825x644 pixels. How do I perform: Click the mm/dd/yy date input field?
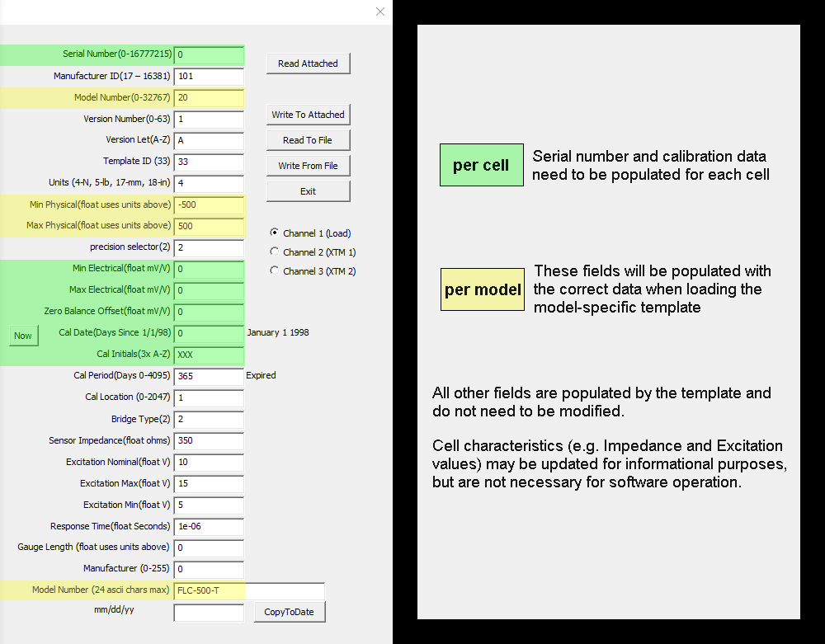209,612
